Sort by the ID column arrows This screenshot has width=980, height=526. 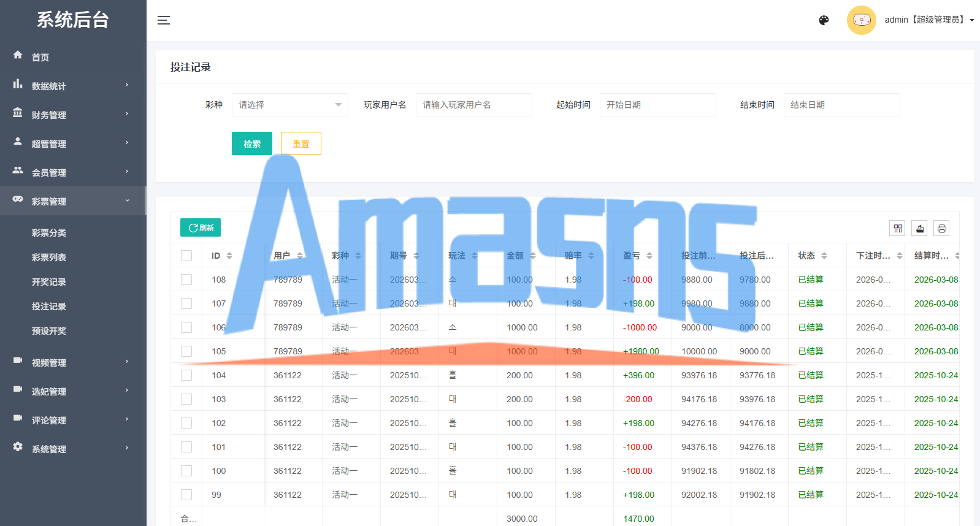pyautogui.click(x=229, y=256)
